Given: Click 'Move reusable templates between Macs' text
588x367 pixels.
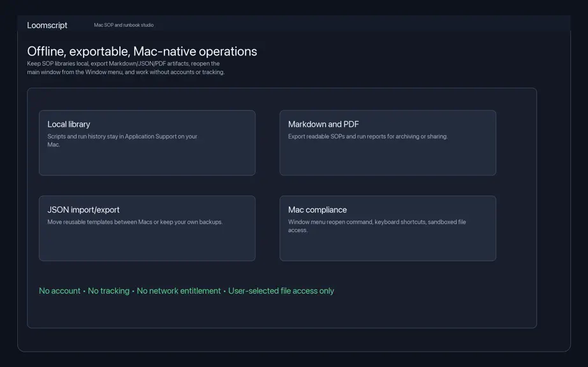Looking at the screenshot, I should 135,222.
